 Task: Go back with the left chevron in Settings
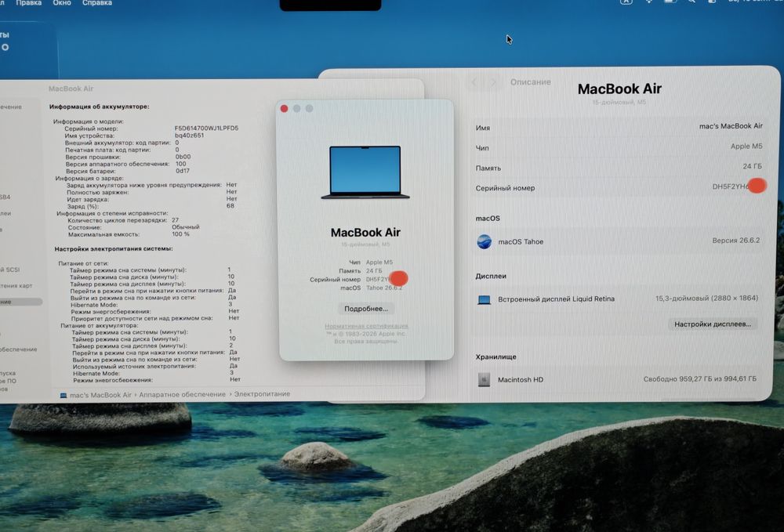point(474,82)
